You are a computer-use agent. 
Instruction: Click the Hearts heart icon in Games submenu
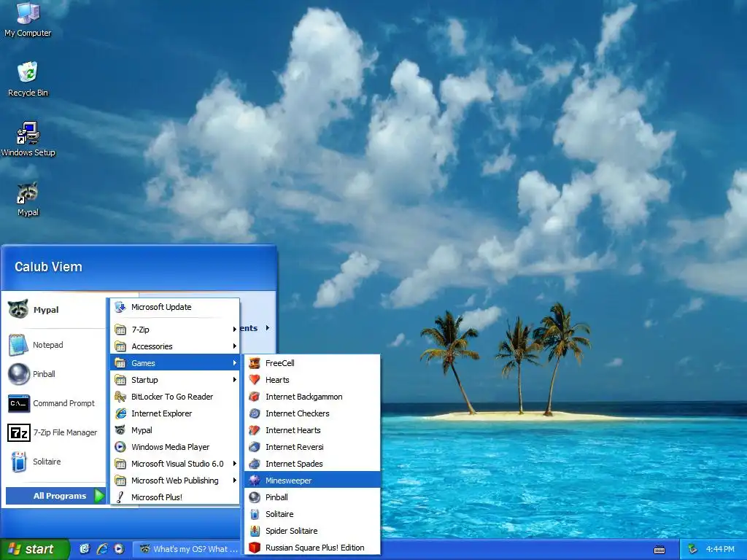pyautogui.click(x=255, y=379)
